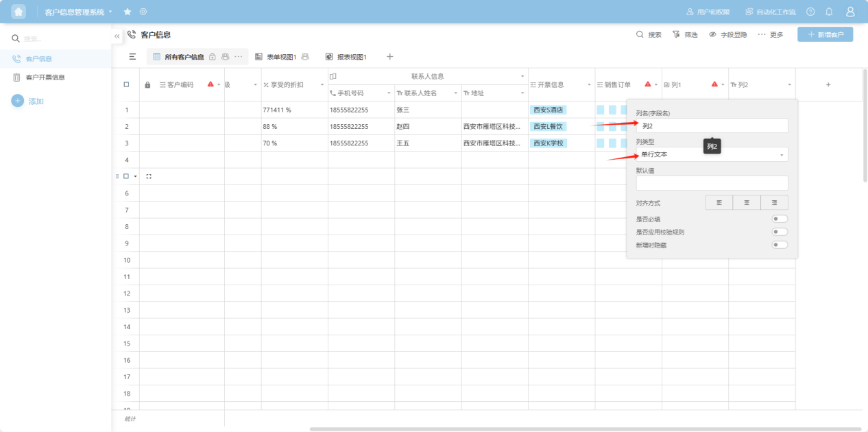
Task: Toggle the 是否必填 switch
Action: (780, 219)
